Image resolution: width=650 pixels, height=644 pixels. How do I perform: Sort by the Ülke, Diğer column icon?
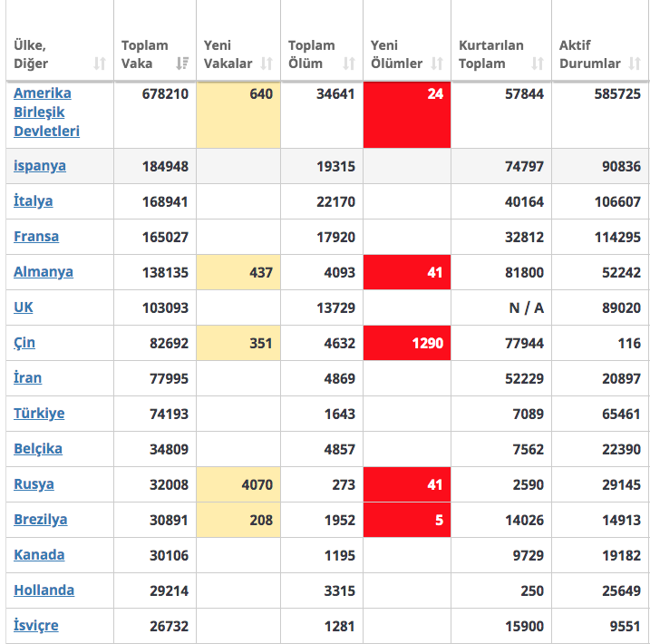[x=99, y=63]
